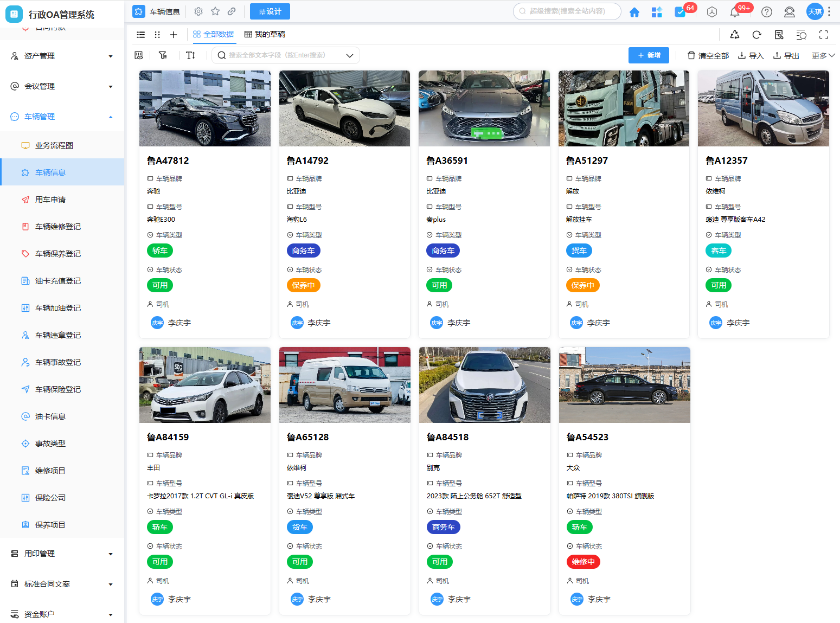Viewport: 840px width, 623px height.
Task: Open the 鲁A47812 Mercedes car thumbnail
Action: 204,108
